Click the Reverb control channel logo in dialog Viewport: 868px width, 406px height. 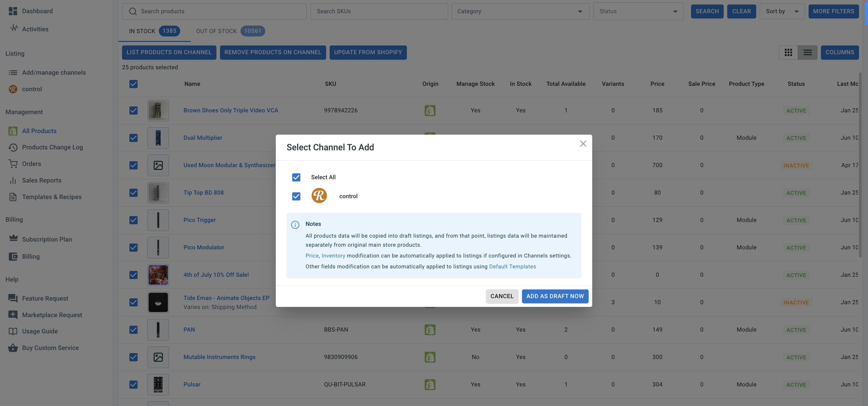click(319, 195)
